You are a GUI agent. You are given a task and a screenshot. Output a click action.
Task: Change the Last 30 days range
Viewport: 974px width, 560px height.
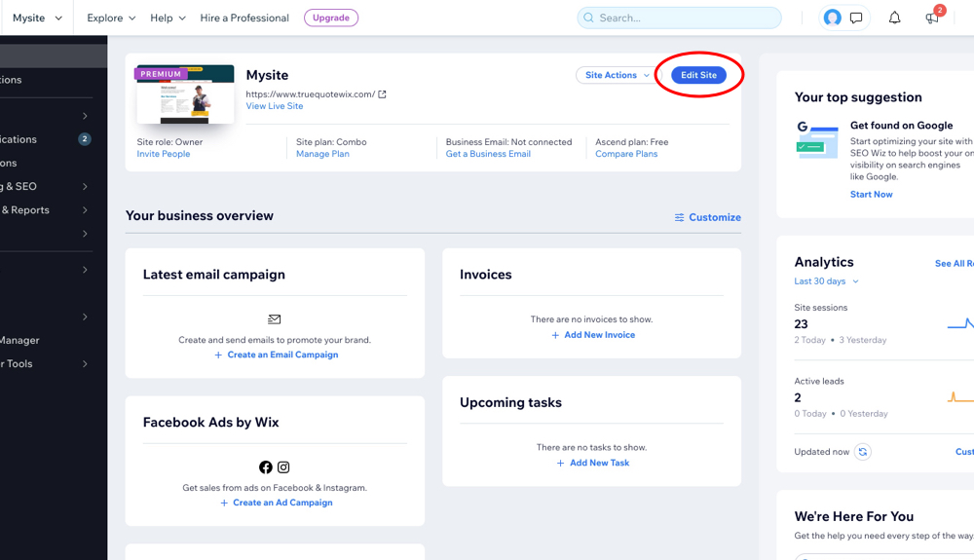click(x=826, y=281)
